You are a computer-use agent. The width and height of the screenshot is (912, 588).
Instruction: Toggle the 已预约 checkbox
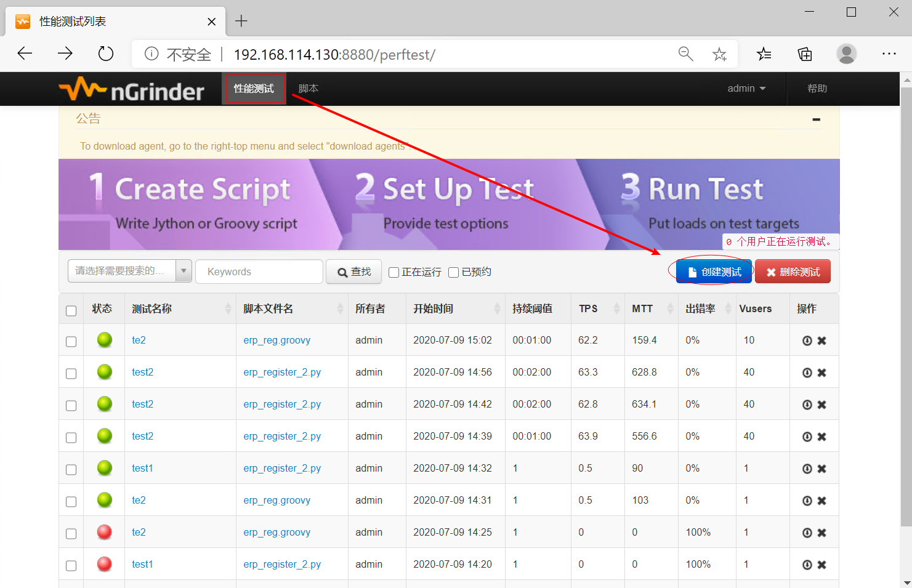click(x=454, y=272)
